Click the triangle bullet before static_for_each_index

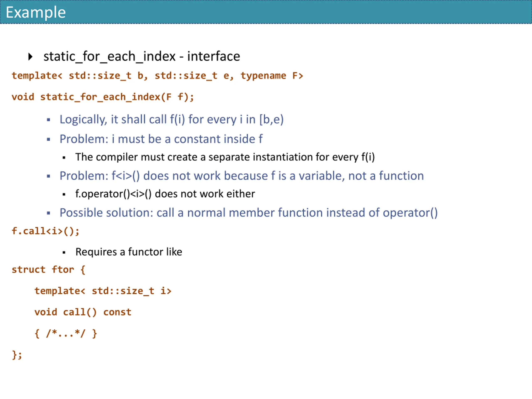click(x=30, y=57)
